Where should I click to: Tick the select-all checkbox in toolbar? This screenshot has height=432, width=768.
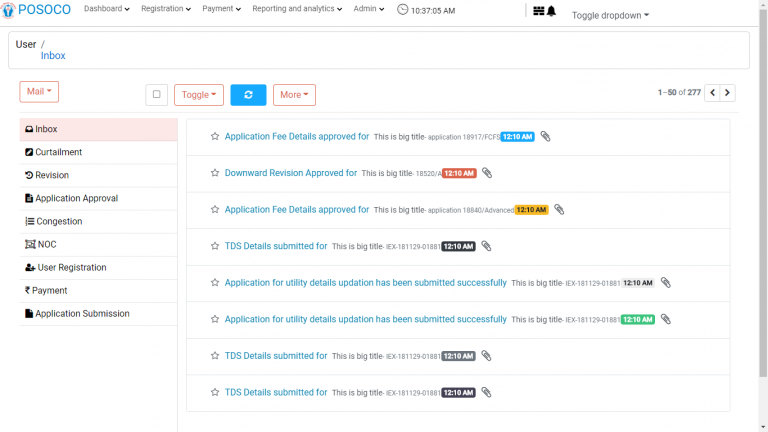[156, 94]
